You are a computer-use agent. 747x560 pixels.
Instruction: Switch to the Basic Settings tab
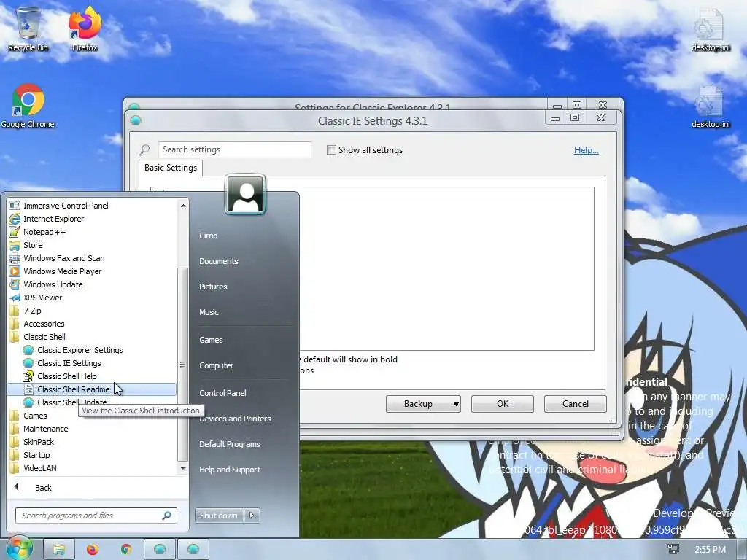pos(171,168)
